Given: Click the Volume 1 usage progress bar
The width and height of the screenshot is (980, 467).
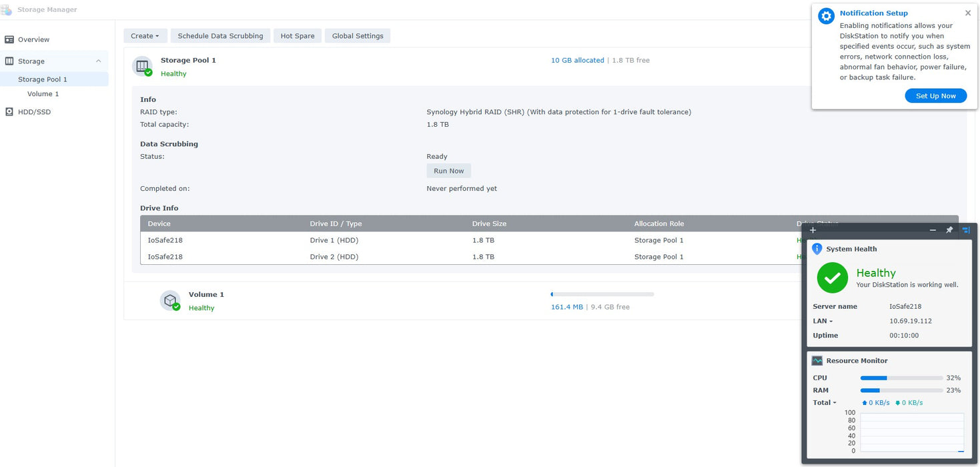Looking at the screenshot, I should click(x=602, y=294).
